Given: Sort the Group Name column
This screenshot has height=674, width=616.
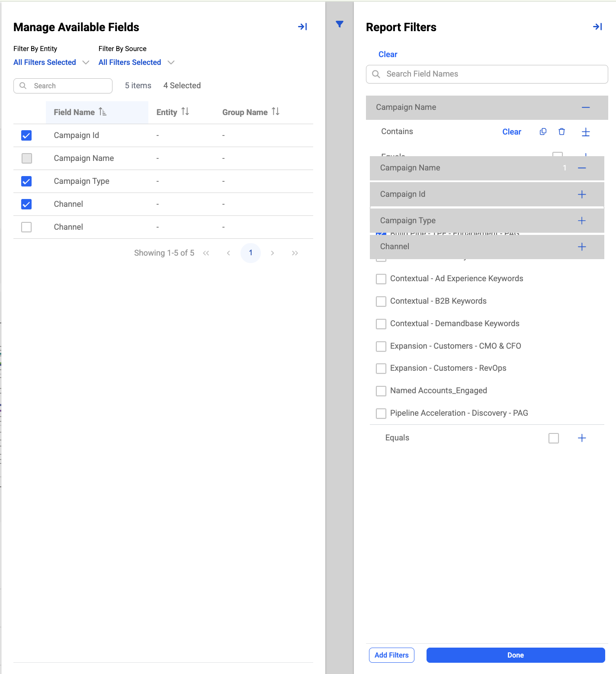Looking at the screenshot, I should click(276, 112).
